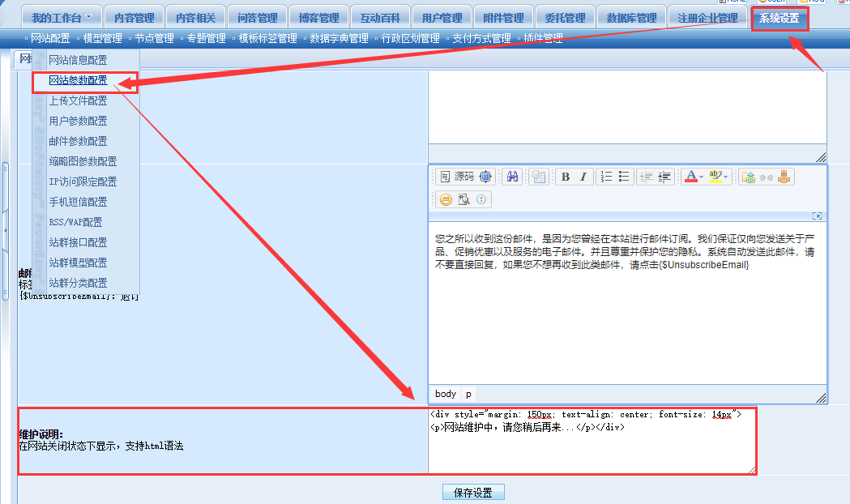Switch to 附件管理 tab

(503, 18)
